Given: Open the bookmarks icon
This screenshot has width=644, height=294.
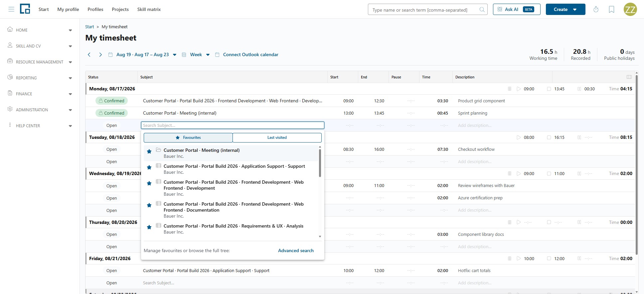Looking at the screenshot, I should coord(611,9).
